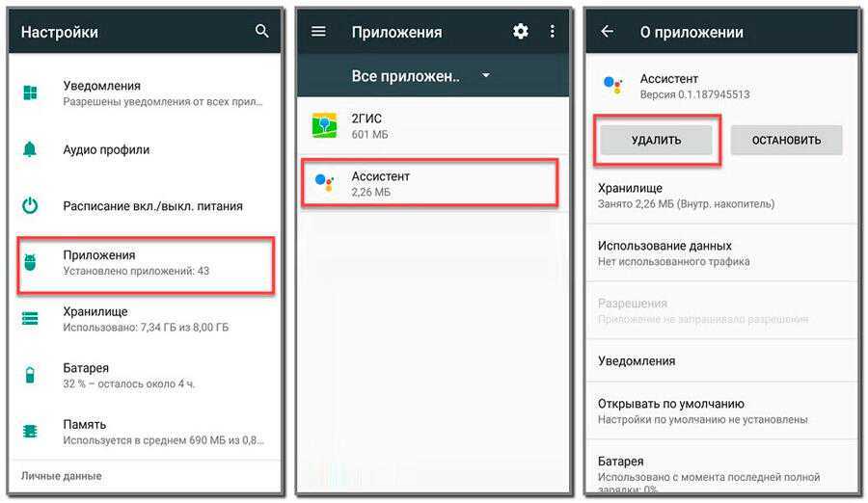Go back with the arrow in О приложении

click(608, 32)
